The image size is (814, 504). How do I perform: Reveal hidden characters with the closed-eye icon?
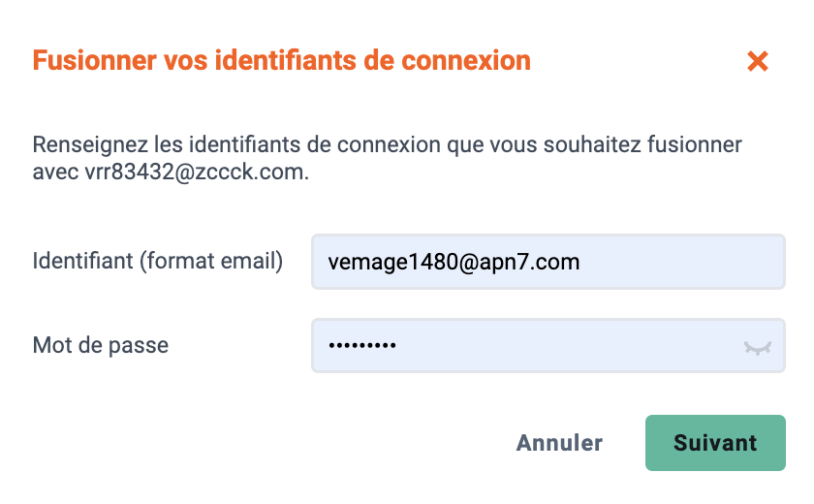tap(758, 347)
